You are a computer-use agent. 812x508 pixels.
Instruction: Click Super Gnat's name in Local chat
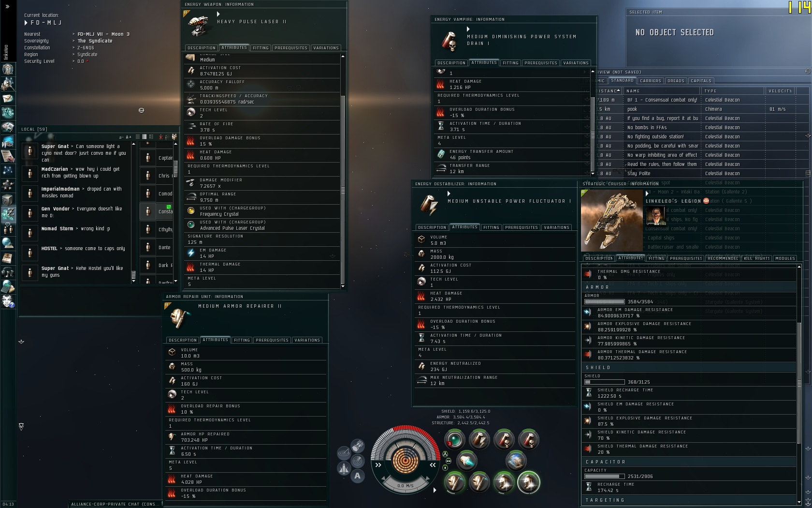pos(55,146)
